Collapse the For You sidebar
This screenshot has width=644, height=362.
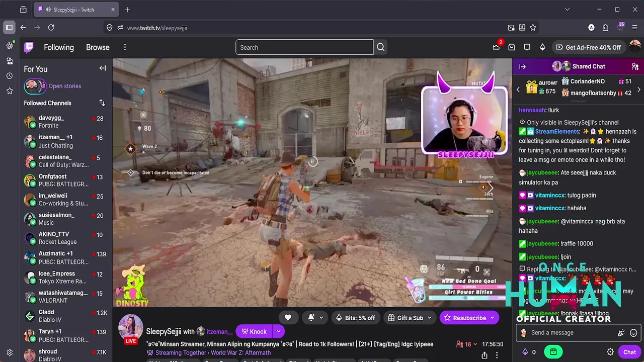tap(103, 68)
